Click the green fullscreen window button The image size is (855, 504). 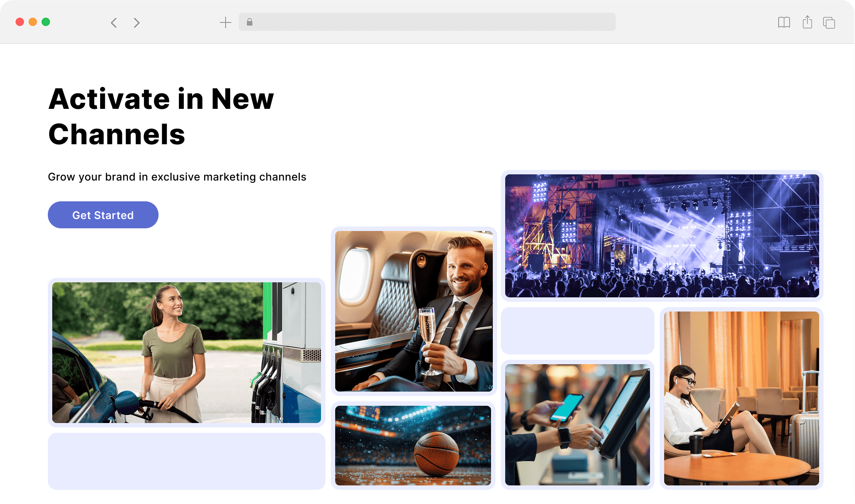(x=46, y=22)
